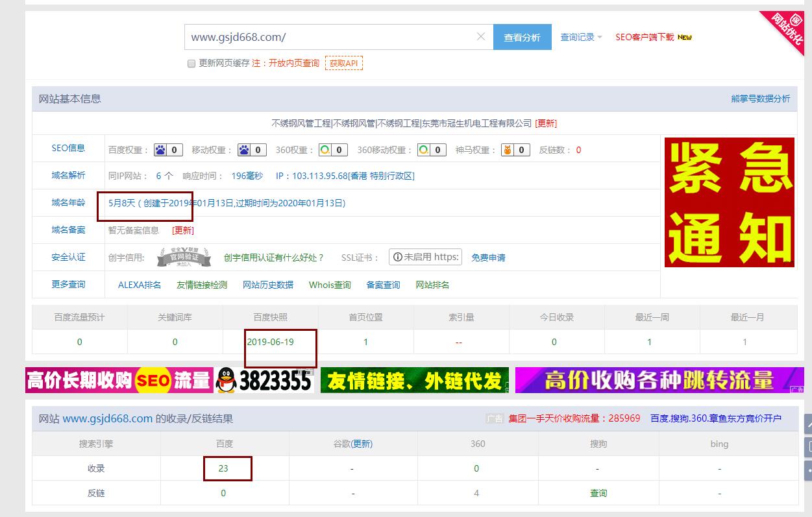The width and height of the screenshot is (812, 517).
Task: Click the 域名备案 row label
Action: pyautogui.click(x=68, y=230)
